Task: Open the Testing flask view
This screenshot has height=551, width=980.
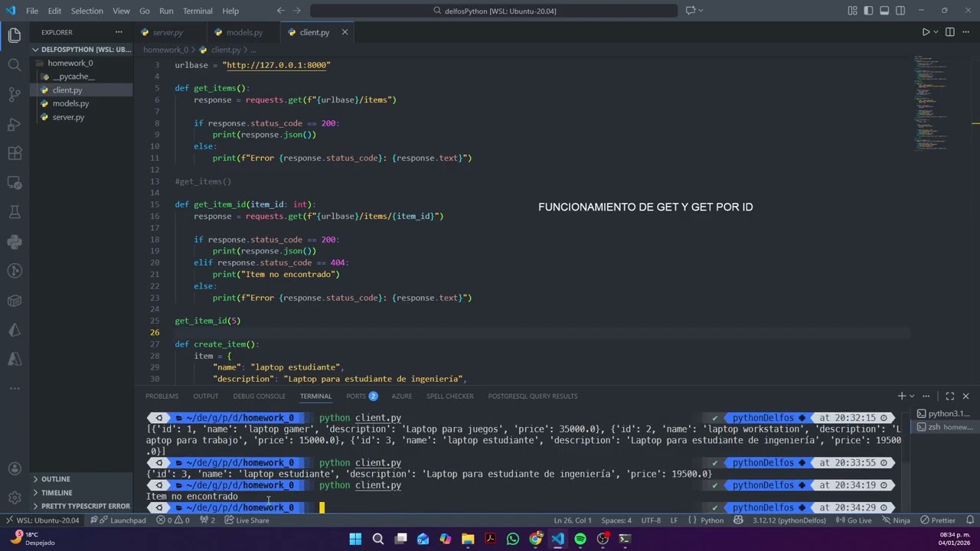Action: 15,212
